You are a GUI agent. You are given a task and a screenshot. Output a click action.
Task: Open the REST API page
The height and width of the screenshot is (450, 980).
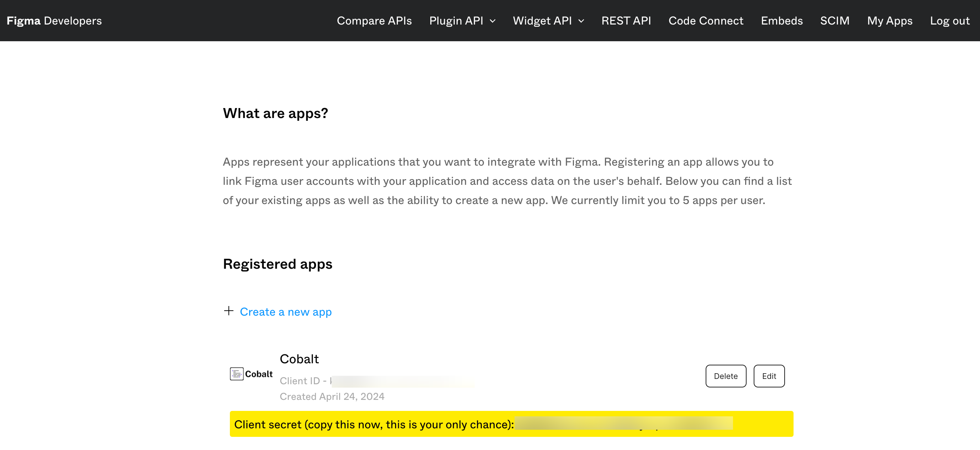pos(626,21)
